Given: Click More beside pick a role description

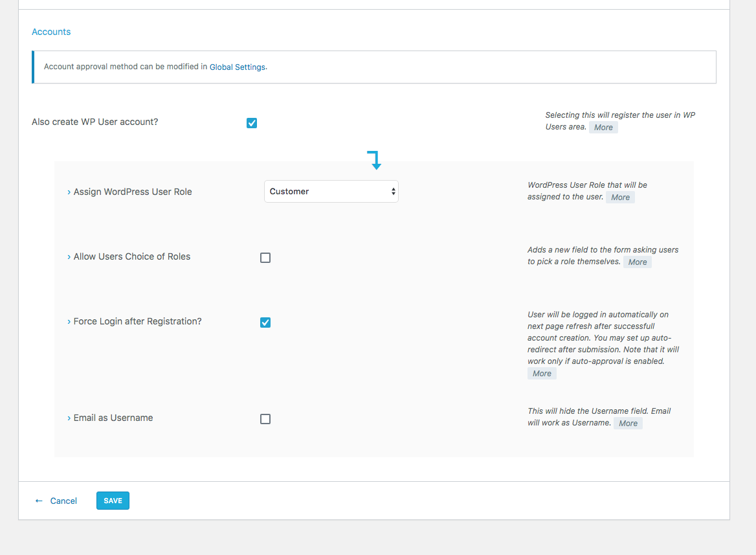Looking at the screenshot, I should (x=637, y=262).
